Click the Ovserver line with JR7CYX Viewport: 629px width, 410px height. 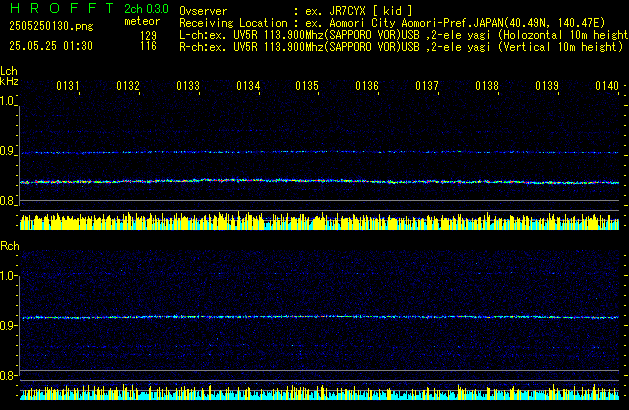(x=296, y=11)
